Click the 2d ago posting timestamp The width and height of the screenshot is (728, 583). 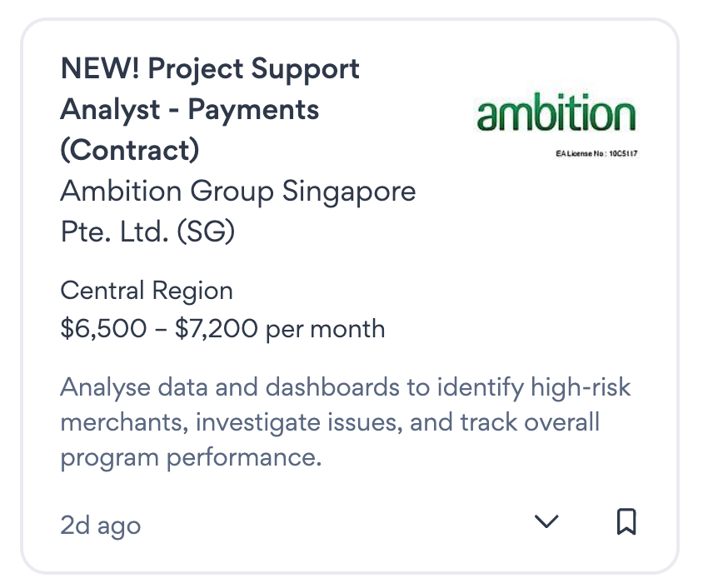pos(101,526)
